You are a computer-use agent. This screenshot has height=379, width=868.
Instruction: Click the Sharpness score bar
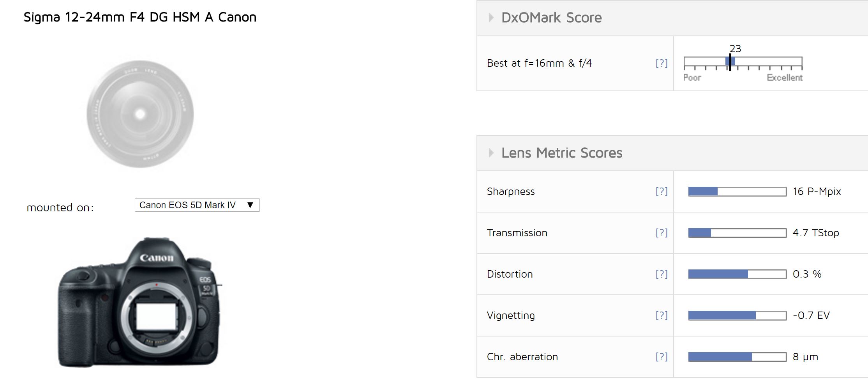coord(737,191)
